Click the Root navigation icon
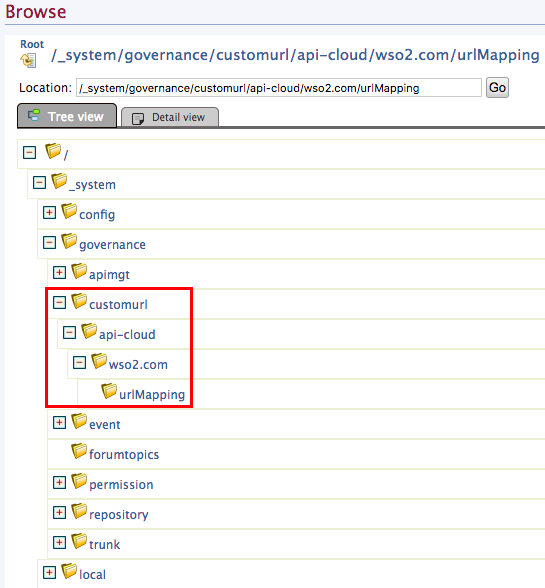Image resolution: width=545 pixels, height=588 pixels. point(29,60)
